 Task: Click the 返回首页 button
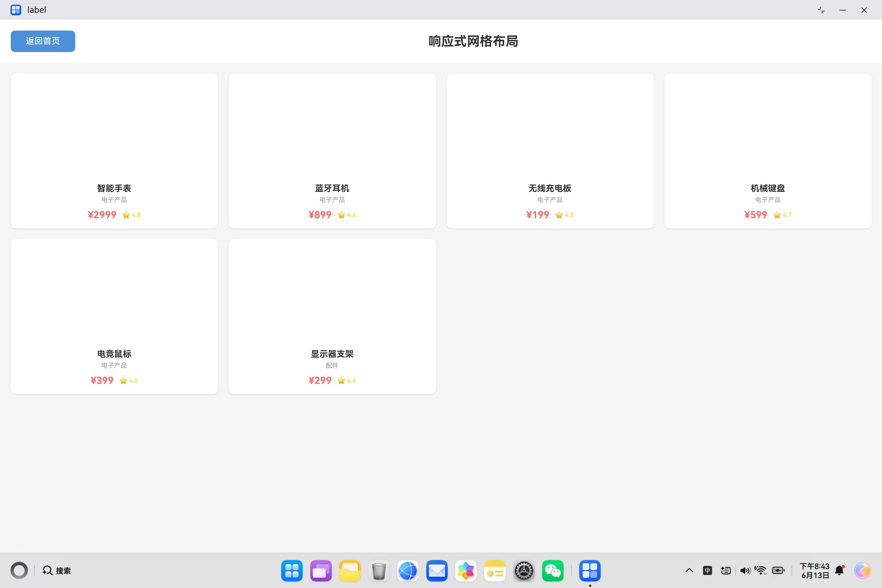coord(43,41)
